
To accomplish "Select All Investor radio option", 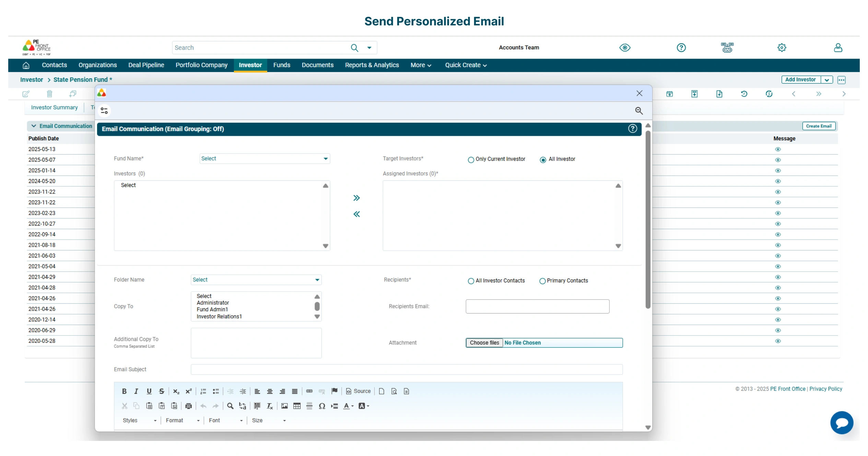I will [543, 159].
